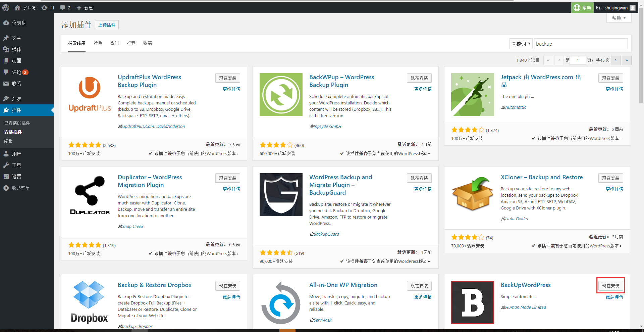This screenshot has height=332, width=644.
Task: Jump to last results page
Action: click(x=627, y=60)
